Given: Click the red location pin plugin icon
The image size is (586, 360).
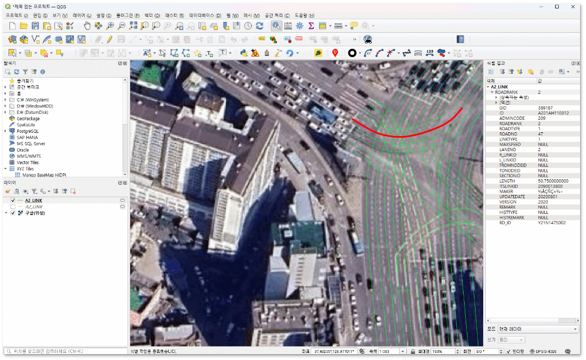Looking at the screenshot, I should (x=335, y=53).
